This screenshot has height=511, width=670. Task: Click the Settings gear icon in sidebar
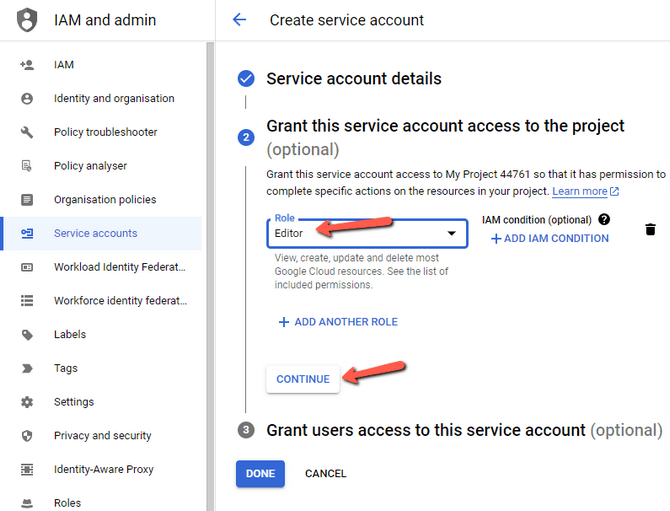[x=27, y=402]
